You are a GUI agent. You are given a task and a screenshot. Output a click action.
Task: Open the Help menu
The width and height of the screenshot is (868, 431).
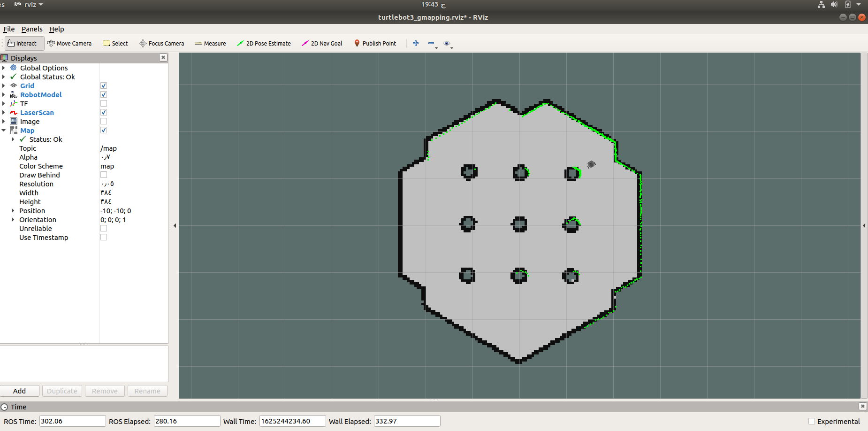[56, 29]
